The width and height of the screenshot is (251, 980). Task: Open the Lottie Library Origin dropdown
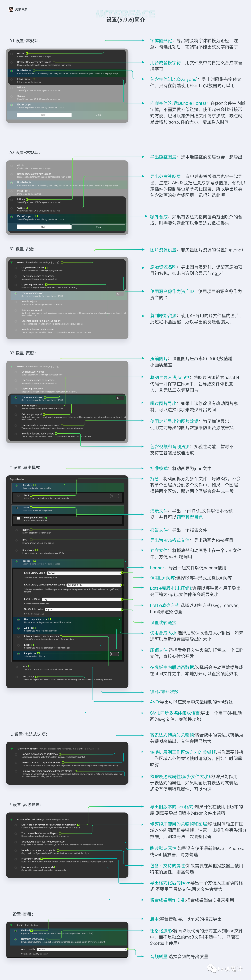[84, 573]
